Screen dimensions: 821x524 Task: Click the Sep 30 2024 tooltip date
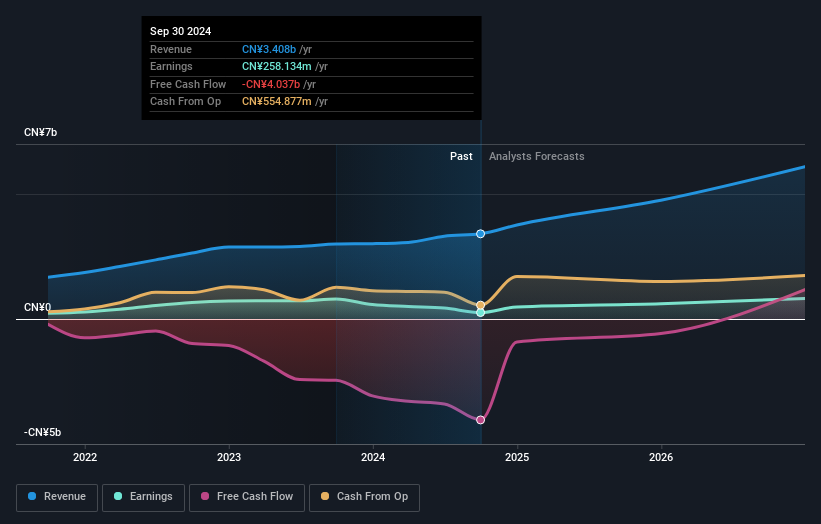coord(181,31)
